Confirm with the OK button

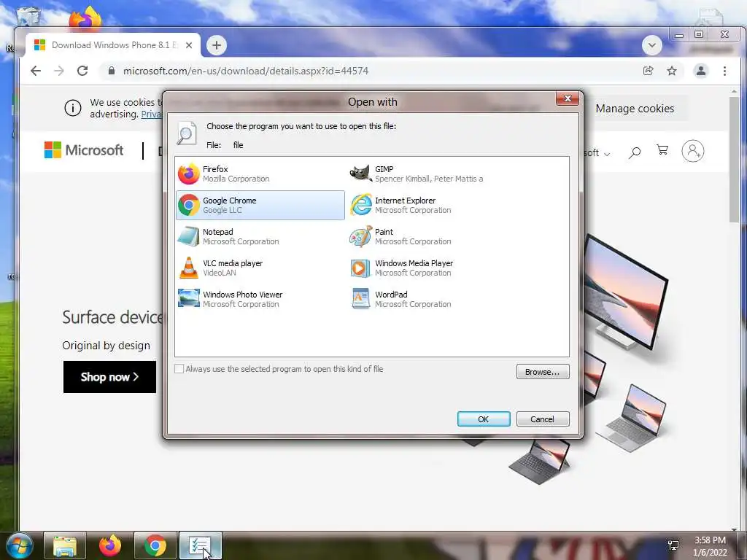pos(484,419)
